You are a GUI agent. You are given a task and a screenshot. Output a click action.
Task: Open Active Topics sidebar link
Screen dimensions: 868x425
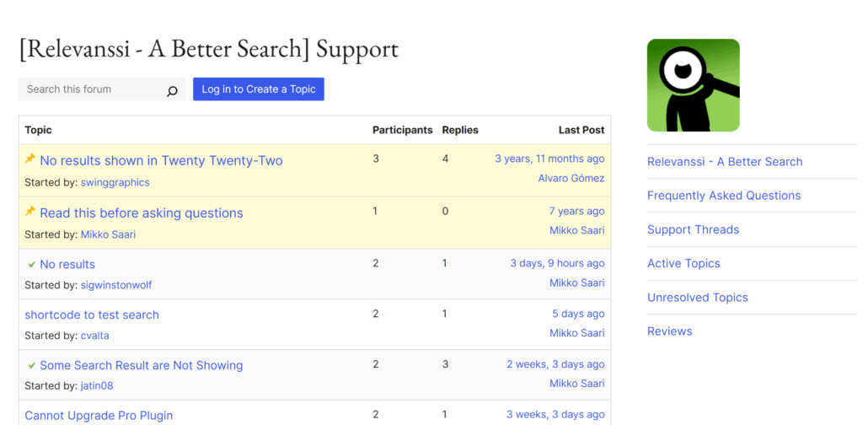pos(683,263)
